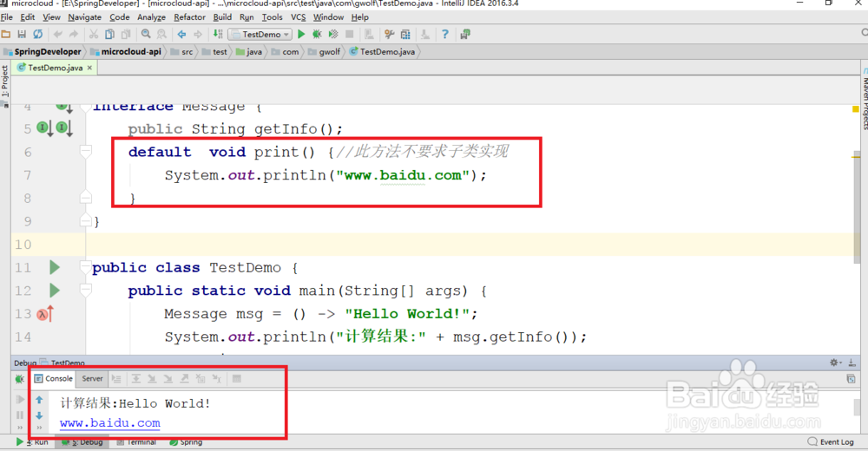The height and width of the screenshot is (451, 868).
Task: Open the Event Log in status bar
Action: click(x=831, y=441)
